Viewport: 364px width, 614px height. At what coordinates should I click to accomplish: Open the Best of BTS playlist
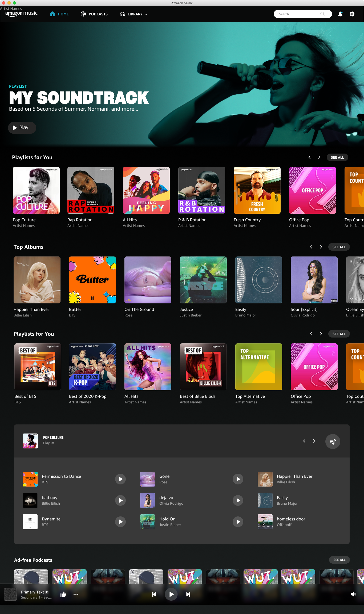pyautogui.click(x=38, y=367)
